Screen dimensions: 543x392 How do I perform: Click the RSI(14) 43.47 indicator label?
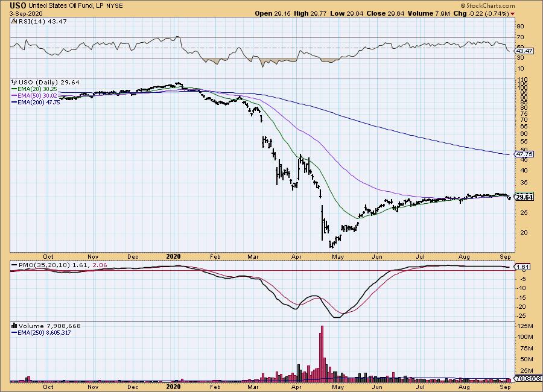42,21
